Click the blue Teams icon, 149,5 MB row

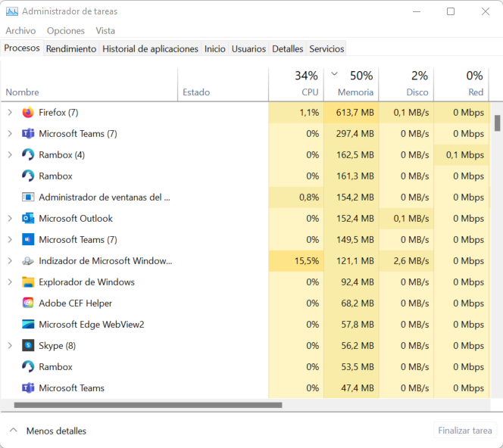pyautogui.click(x=28, y=239)
